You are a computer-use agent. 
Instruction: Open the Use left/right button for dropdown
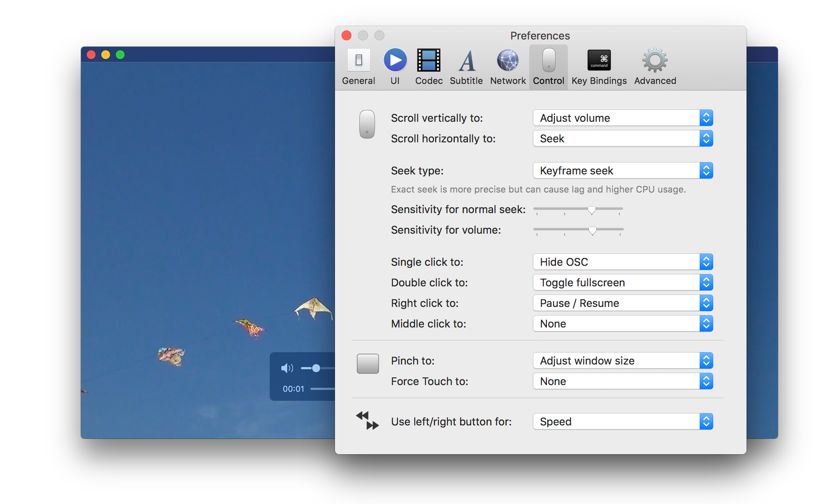pos(623,422)
